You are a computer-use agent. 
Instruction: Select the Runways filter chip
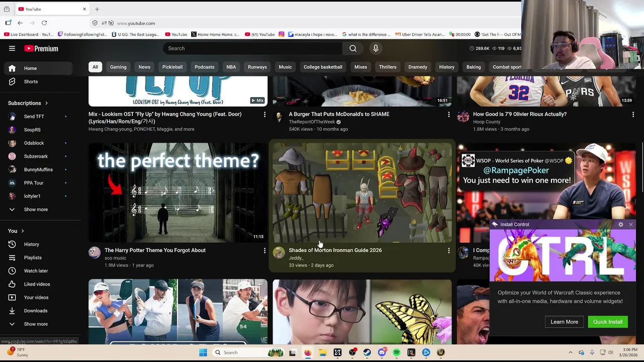257,67
